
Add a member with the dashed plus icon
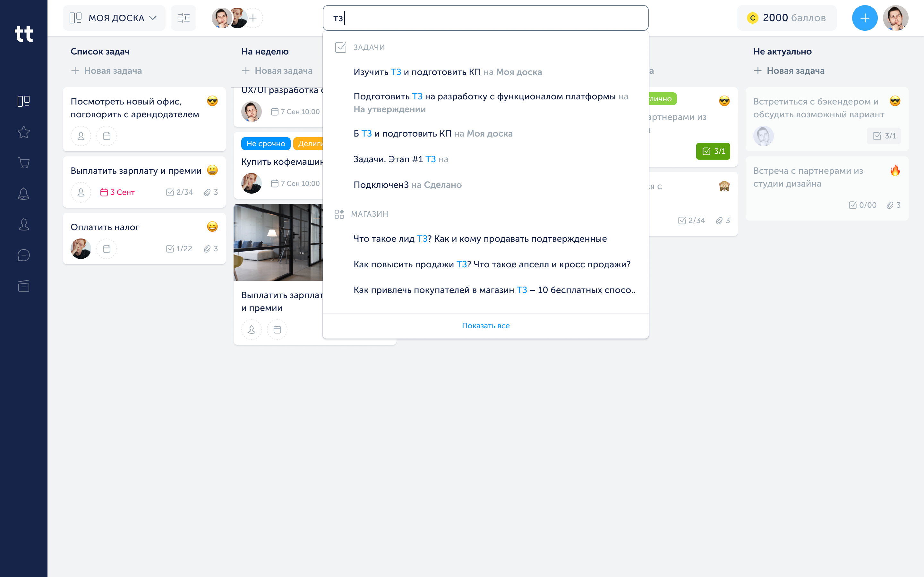click(x=253, y=18)
